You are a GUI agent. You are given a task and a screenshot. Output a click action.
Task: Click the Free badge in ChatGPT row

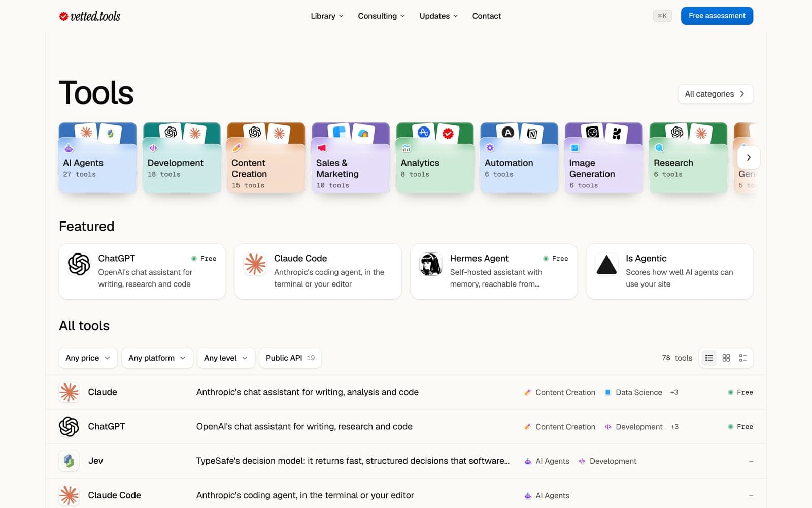(x=740, y=427)
